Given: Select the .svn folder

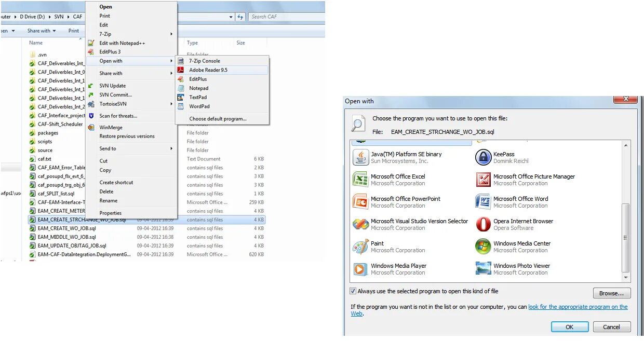Looking at the screenshot, I should coord(42,54).
